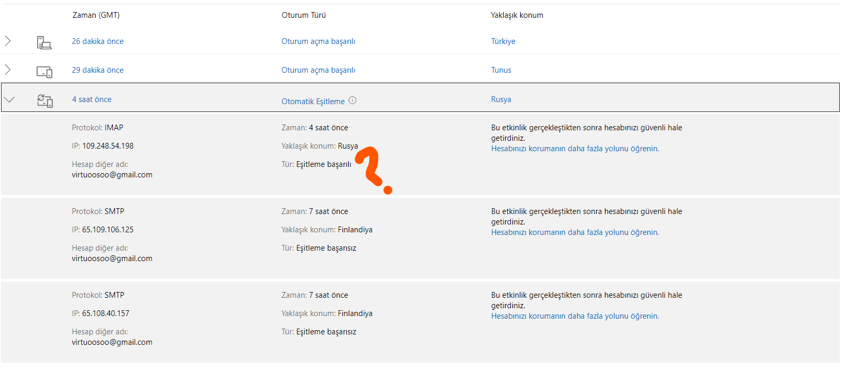Viewport: 868px width, 371px height.
Task: Expand the 26 dakika önce activity row
Action: (x=8, y=41)
